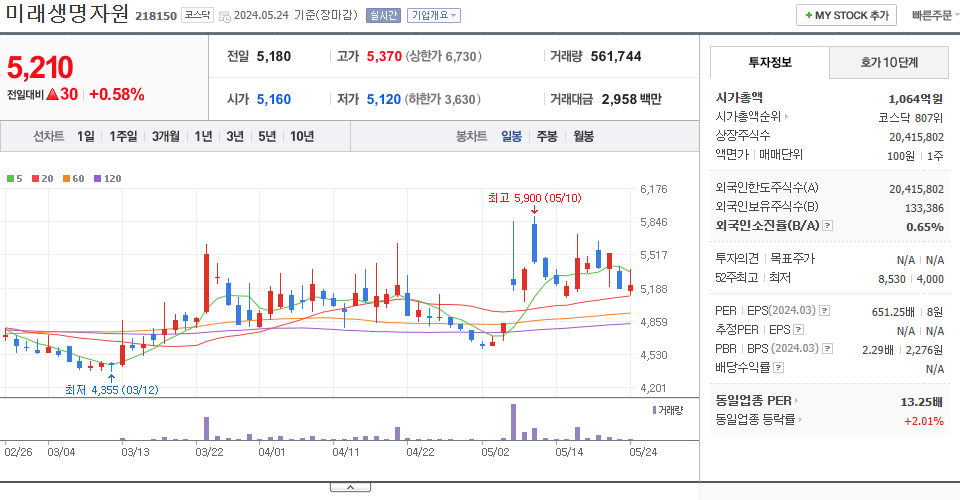Click the help icon next to 추정PER EPS
This screenshot has width=960, height=500.
tap(798, 330)
